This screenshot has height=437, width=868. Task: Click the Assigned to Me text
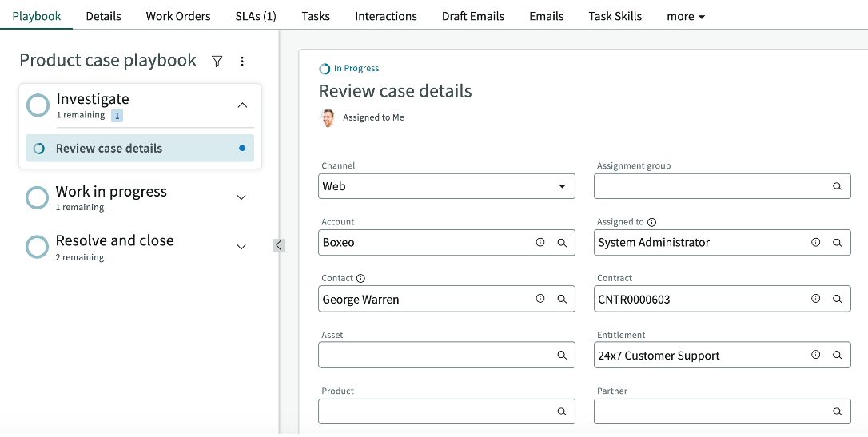click(374, 117)
